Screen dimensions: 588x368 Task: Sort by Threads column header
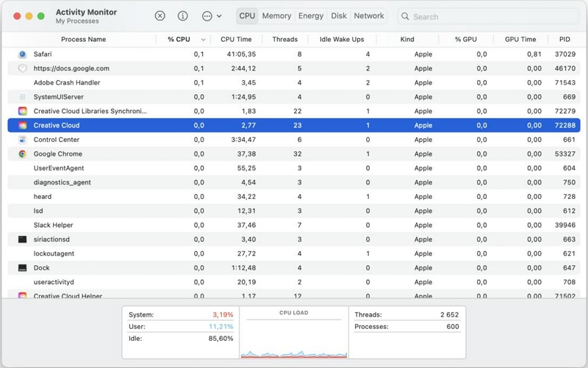pos(285,40)
